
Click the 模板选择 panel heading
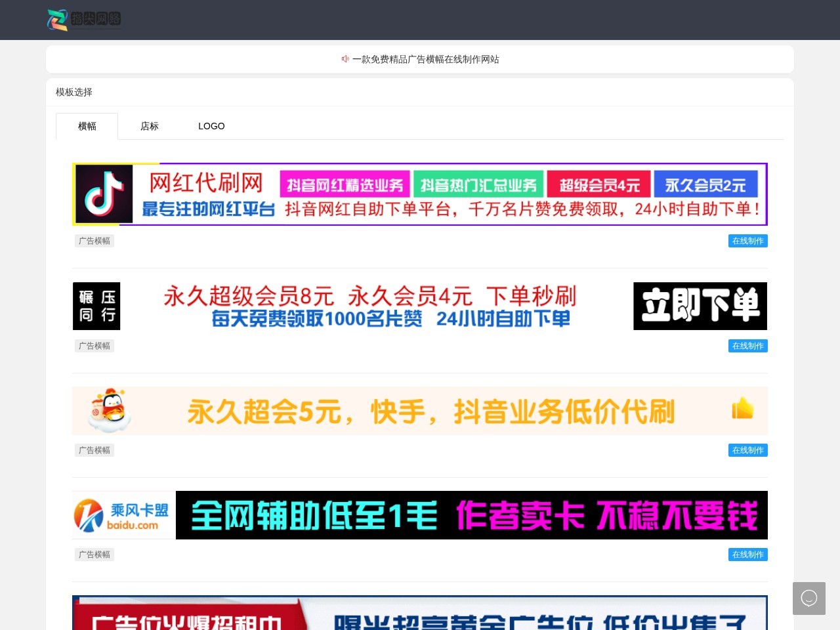click(x=74, y=92)
